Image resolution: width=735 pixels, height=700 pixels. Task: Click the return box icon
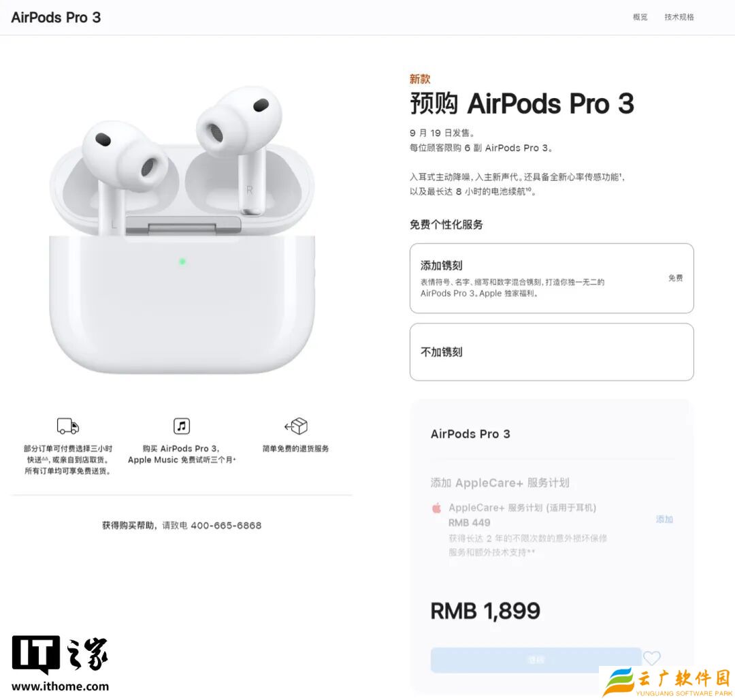[x=296, y=426]
